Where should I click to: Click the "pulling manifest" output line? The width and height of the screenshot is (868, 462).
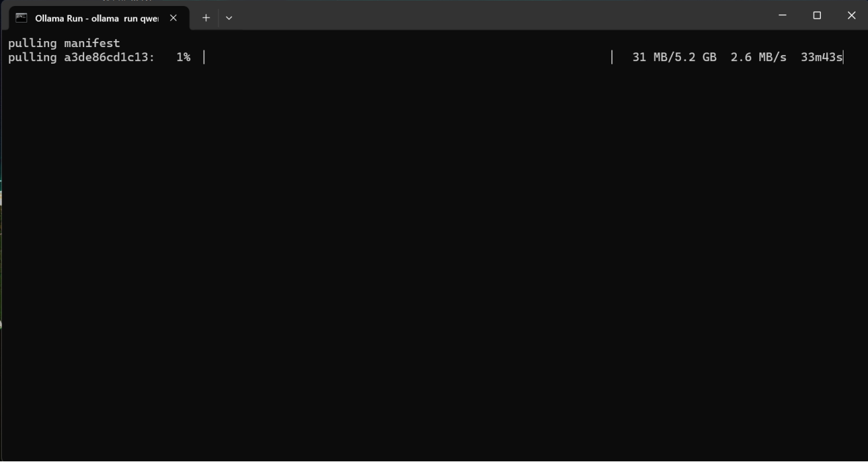64,43
